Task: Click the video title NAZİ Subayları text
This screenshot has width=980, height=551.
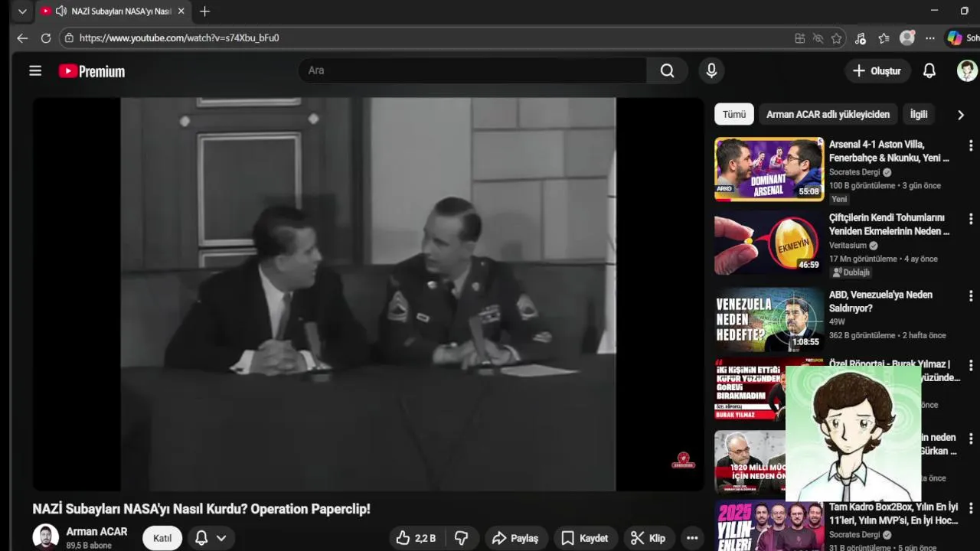Action: (201, 509)
